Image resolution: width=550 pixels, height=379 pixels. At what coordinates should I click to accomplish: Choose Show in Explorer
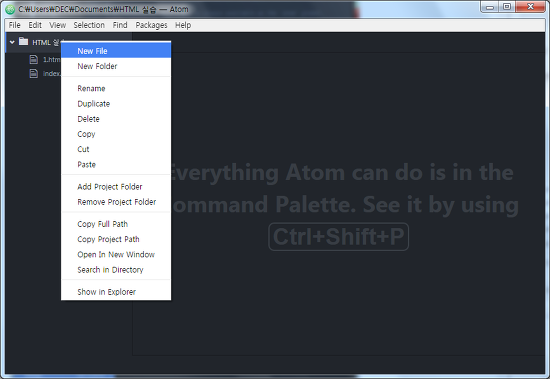[116, 292]
